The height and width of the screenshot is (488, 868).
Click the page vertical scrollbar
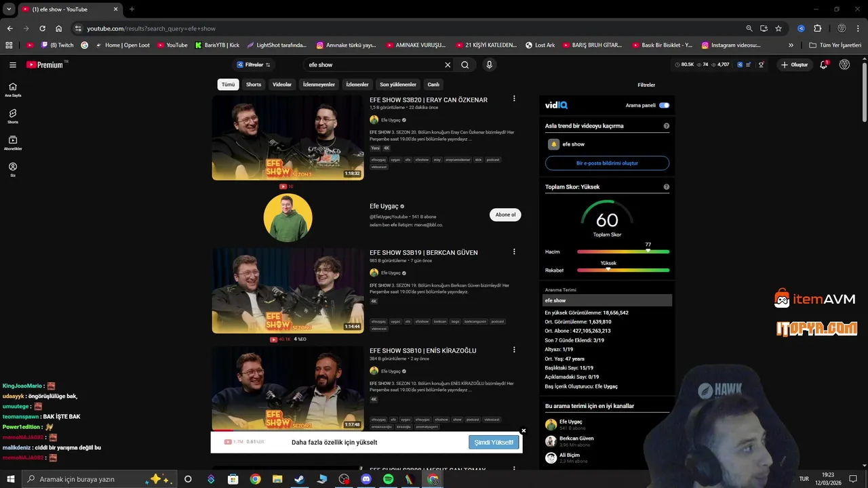coord(864,91)
